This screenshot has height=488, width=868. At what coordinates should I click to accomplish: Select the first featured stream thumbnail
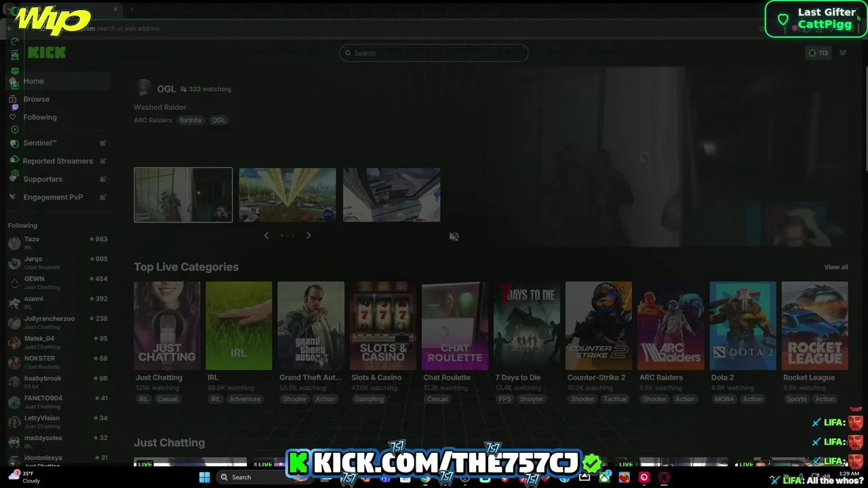click(183, 195)
